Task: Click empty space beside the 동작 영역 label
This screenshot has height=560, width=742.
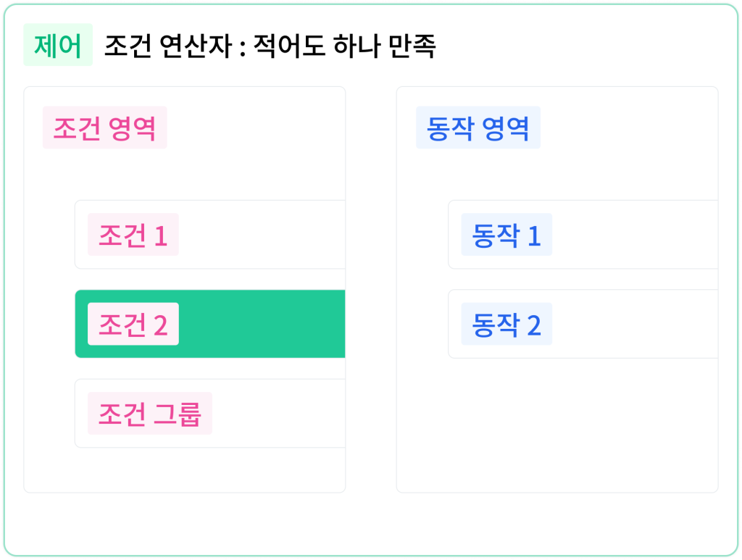Action: (628, 128)
